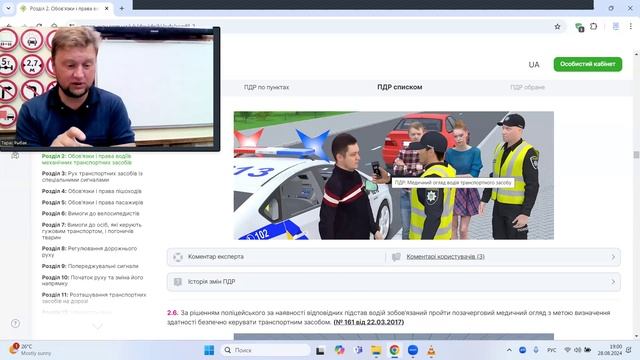Select "Розділ 5: Обов'язки і права пасажирів"
Screen dimensions: 640x360
coord(92,202)
